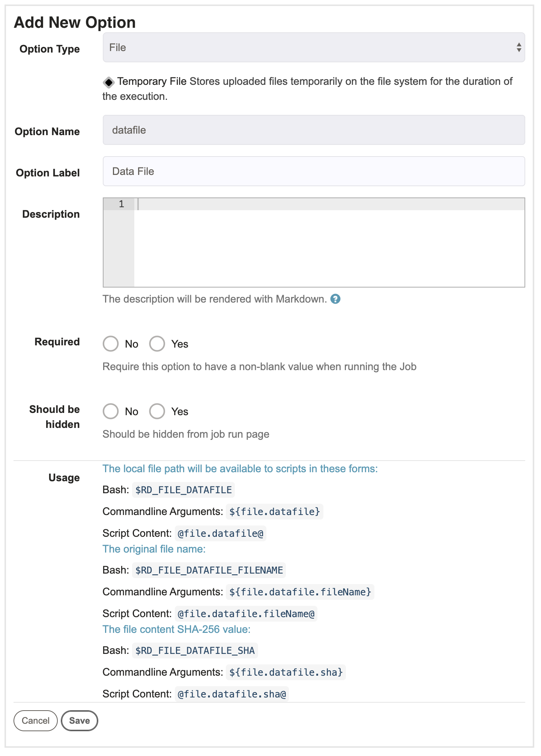The width and height of the screenshot is (541, 756).
Task: Focus the Option Label Data File field
Action: click(314, 171)
